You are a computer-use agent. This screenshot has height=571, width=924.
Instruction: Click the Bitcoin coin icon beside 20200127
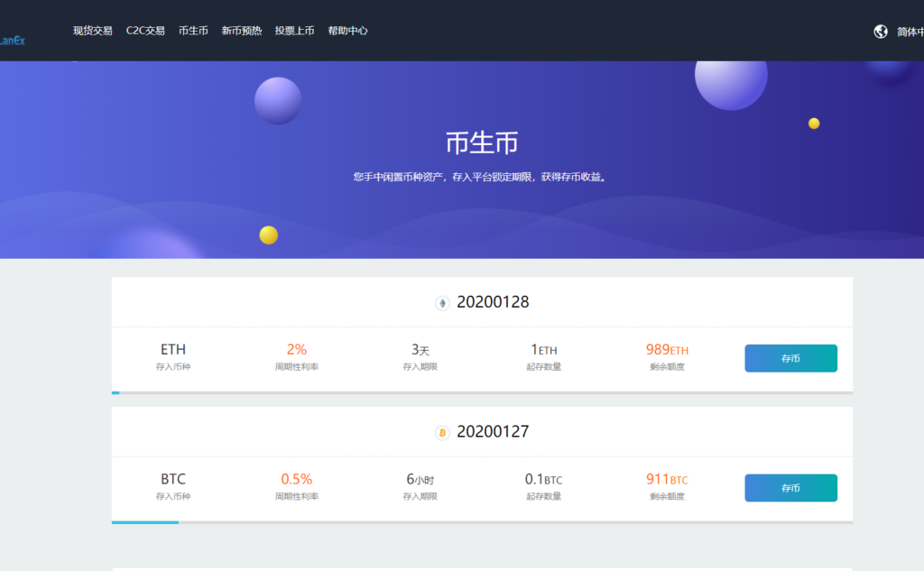(442, 433)
